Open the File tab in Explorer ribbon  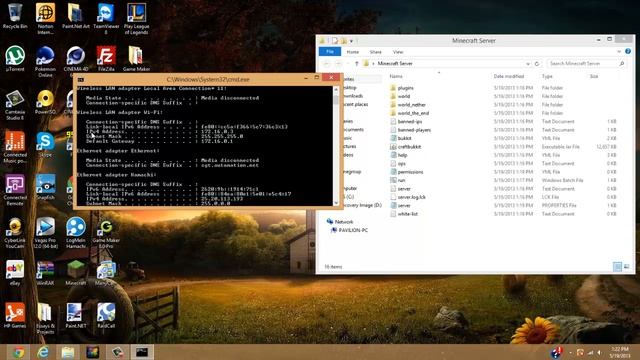330,52
